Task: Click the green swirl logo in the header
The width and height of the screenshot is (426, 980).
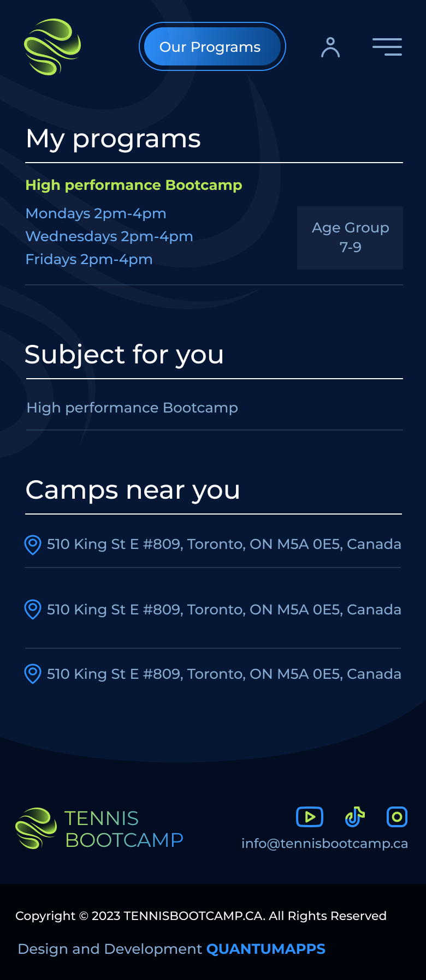Action: click(52, 47)
